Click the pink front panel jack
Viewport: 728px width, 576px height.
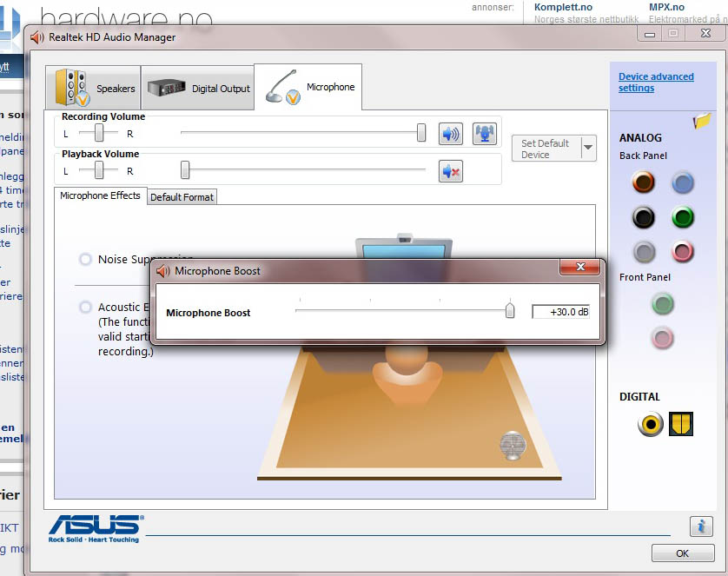(x=663, y=338)
